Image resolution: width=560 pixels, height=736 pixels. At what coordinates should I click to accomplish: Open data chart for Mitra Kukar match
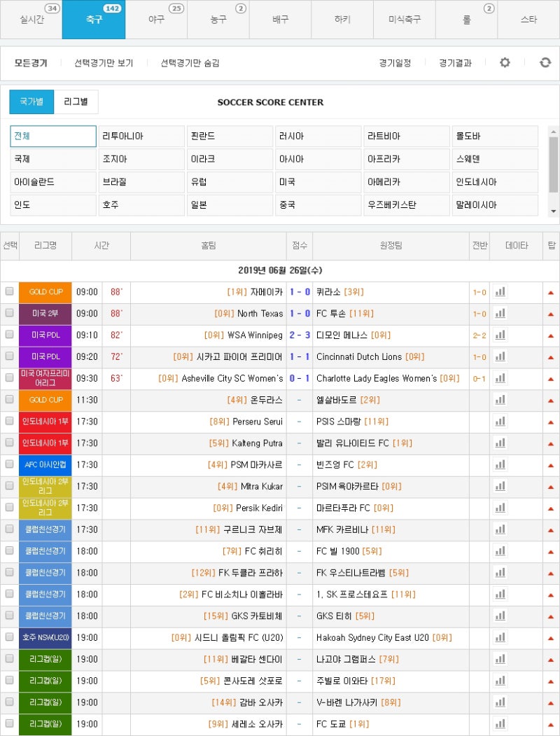(x=500, y=486)
